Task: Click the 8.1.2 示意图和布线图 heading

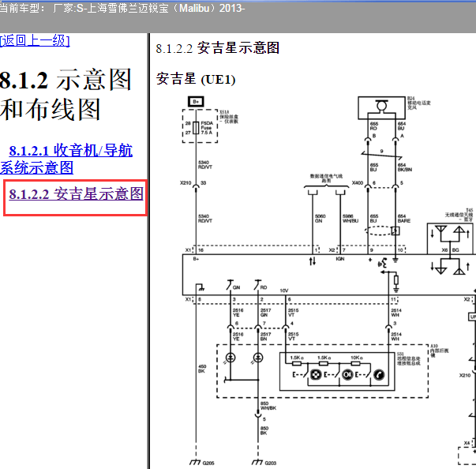Action: coord(66,95)
